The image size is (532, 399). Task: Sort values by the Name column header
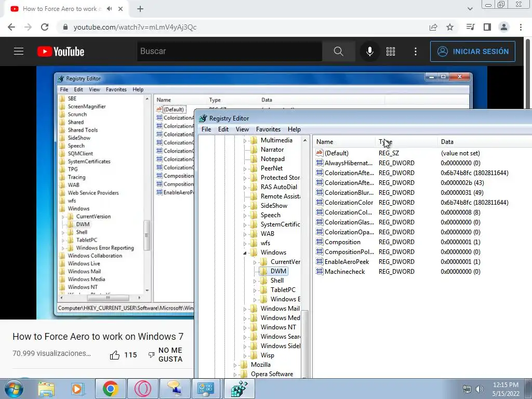point(344,142)
